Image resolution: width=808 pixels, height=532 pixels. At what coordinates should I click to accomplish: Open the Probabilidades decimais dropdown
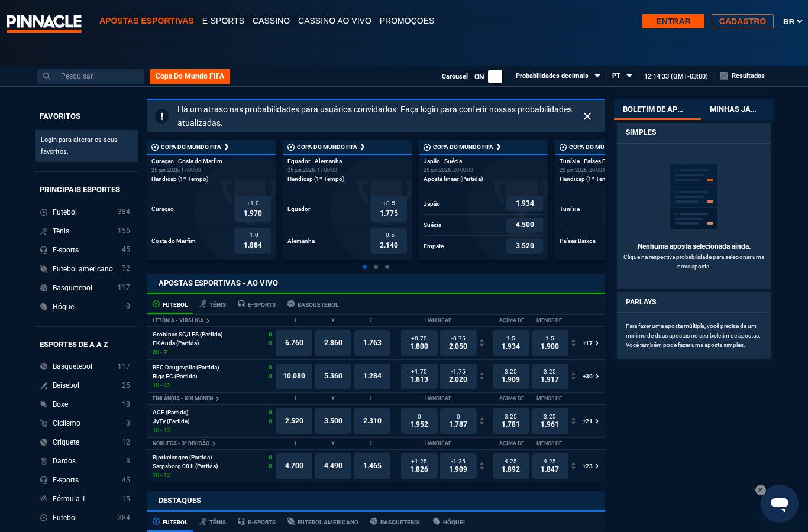pyautogui.click(x=558, y=76)
